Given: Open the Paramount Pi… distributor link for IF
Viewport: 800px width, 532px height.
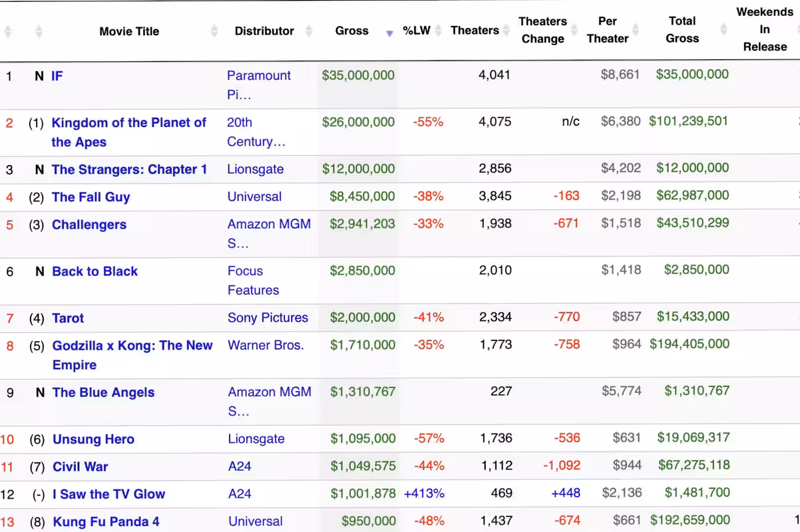Looking at the screenshot, I should [259, 85].
